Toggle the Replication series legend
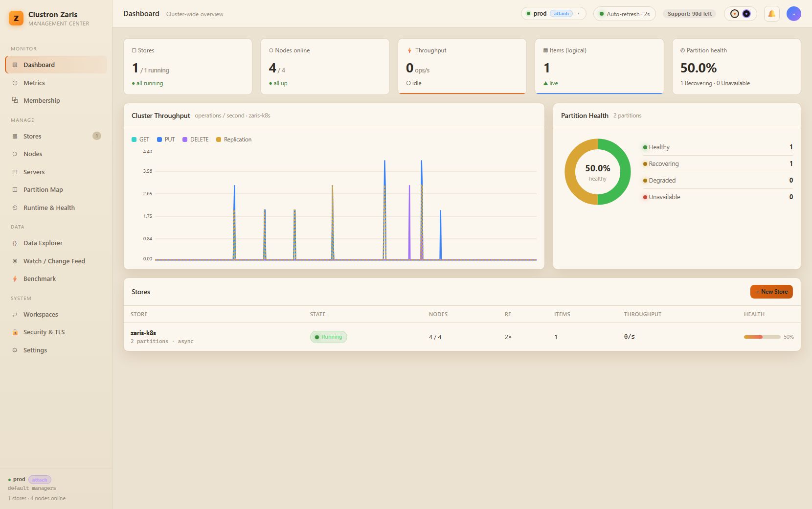 pos(234,139)
